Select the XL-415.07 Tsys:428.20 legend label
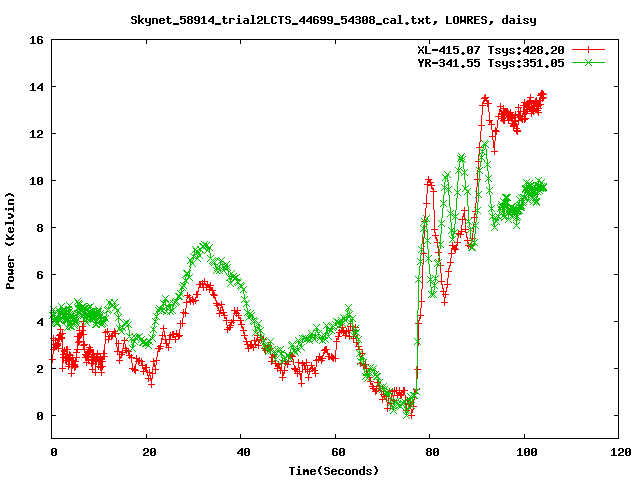Screen dimensions: 640x480 pos(491,50)
